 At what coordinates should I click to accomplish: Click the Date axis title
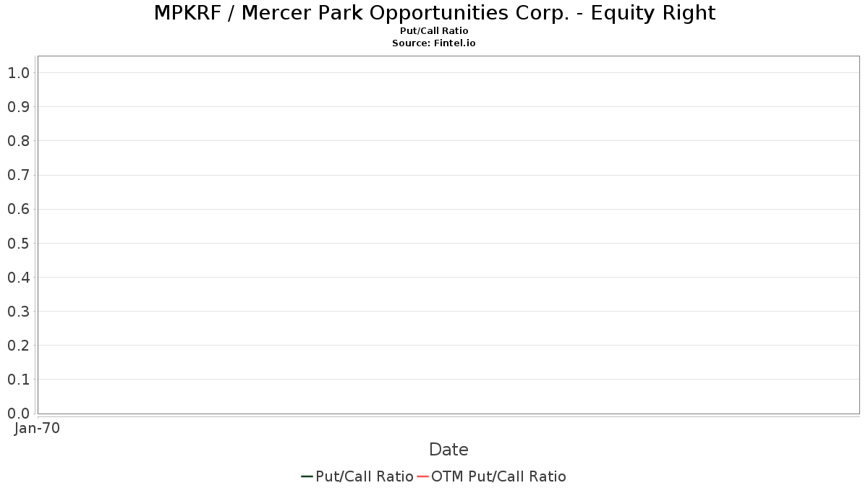pos(448,450)
